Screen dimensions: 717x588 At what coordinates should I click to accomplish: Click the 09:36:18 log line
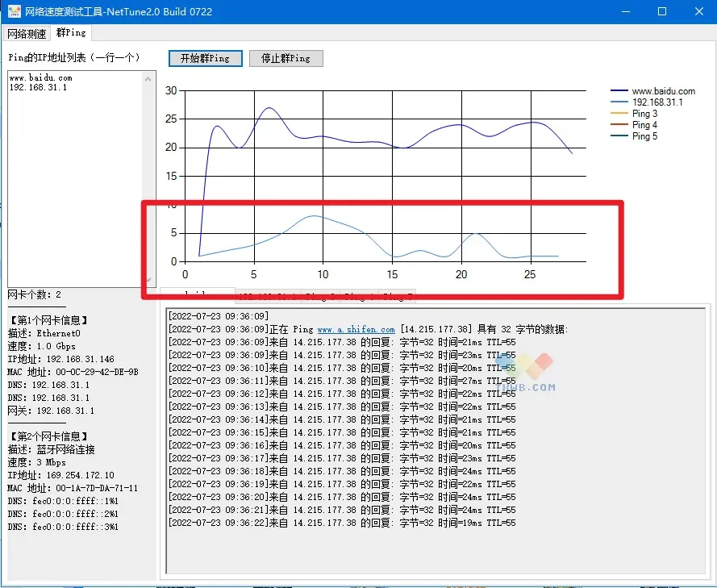point(342,471)
